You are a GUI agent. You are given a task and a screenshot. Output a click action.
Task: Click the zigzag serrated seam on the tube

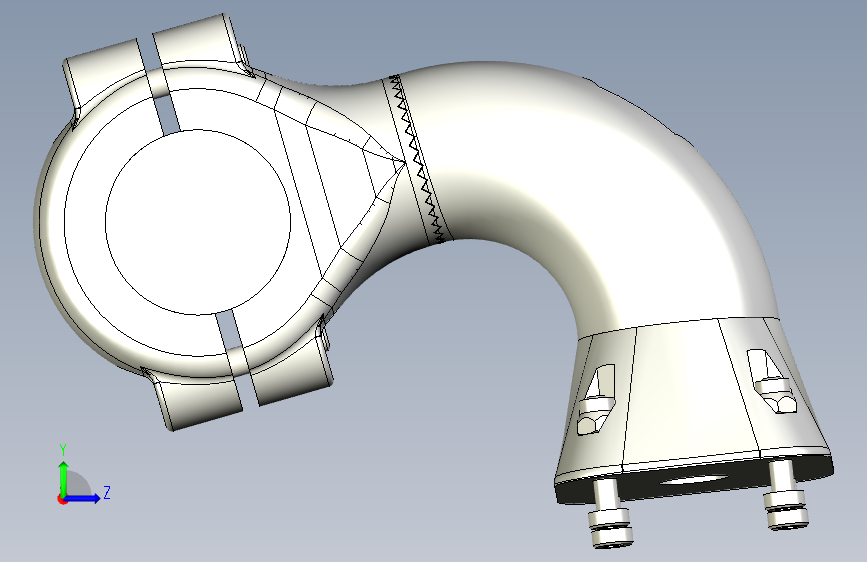point(417,159)
